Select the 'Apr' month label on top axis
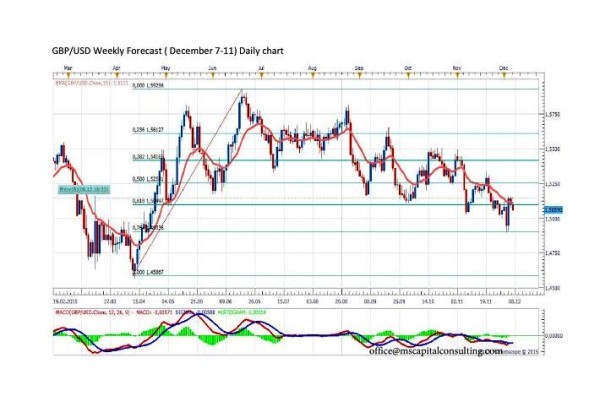Viewport: 600px width, 396px height. 116,68
